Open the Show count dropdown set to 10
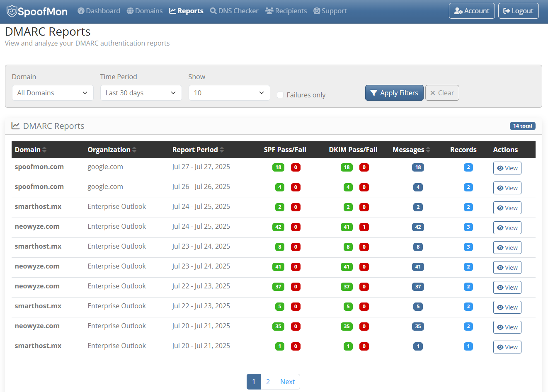This screenshot has width=548, height=392. click(229, 92)
